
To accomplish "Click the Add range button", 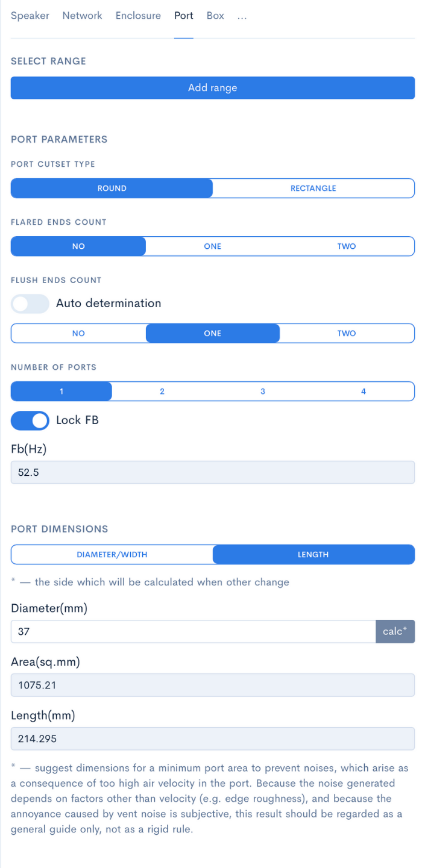I will point(212,87).
